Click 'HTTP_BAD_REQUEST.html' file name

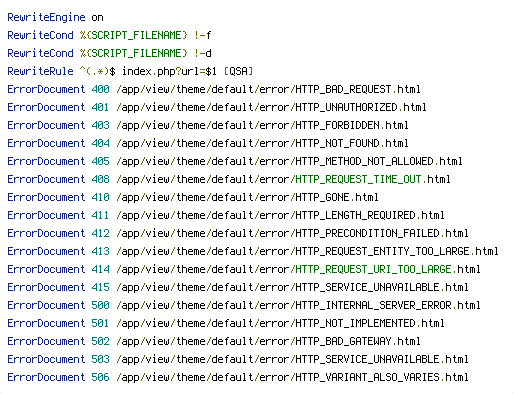(x=358, y=89)
